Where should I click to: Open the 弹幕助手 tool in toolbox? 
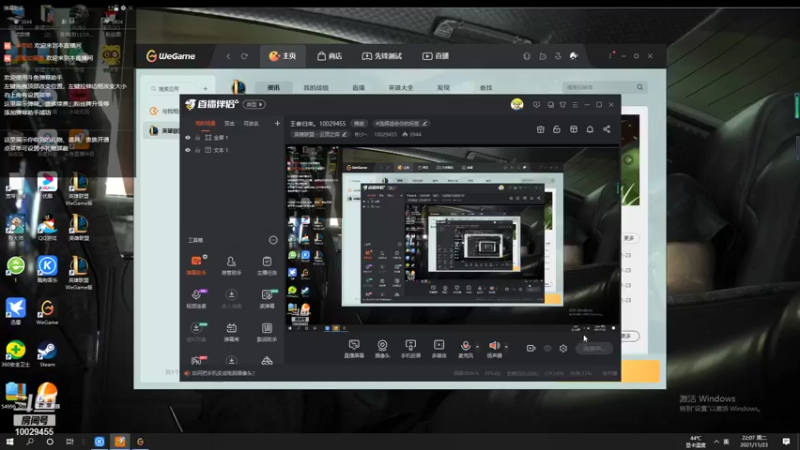[x=196, y=265]
